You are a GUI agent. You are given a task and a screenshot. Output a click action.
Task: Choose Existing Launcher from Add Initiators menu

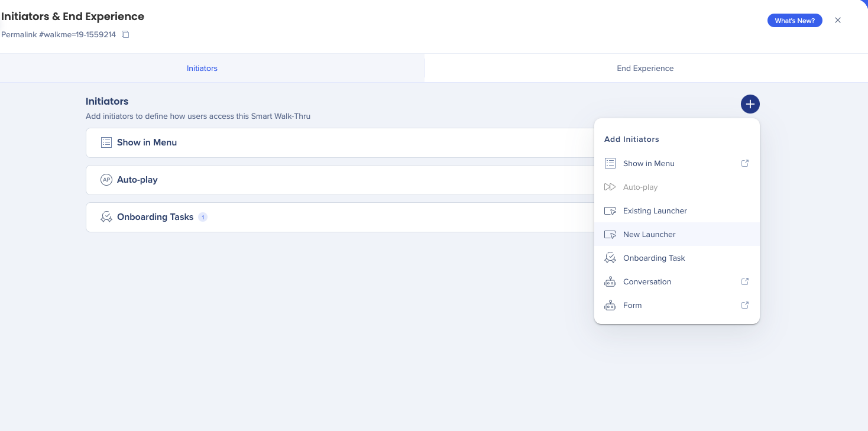[x=655, y=210]
